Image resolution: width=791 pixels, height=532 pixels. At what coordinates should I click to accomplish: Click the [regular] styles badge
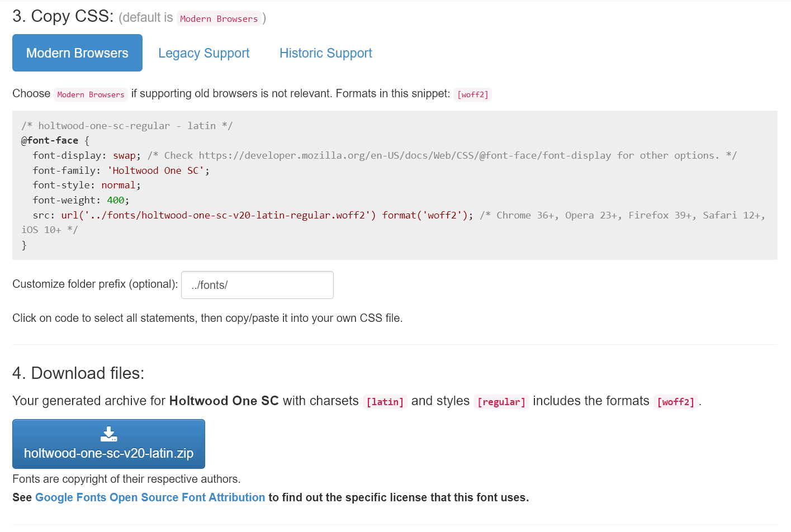[501, 402]
